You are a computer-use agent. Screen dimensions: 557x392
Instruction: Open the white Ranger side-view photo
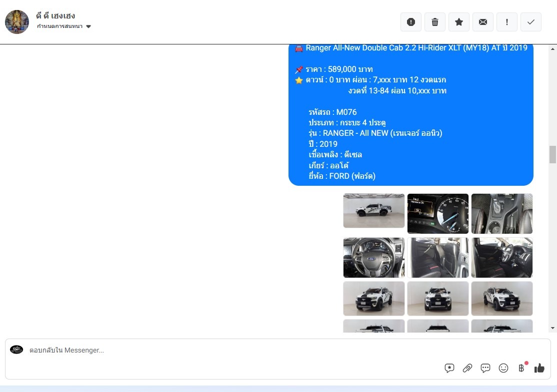pyautogui.click(x=373, y=211)
